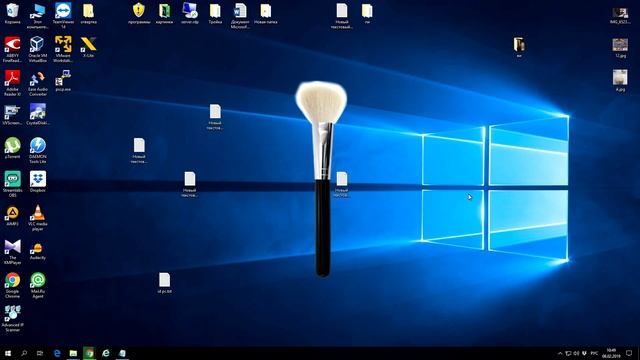Launch VLC media player
The height and width of the screenshot is (360, 640).
(x=38, y=218)
